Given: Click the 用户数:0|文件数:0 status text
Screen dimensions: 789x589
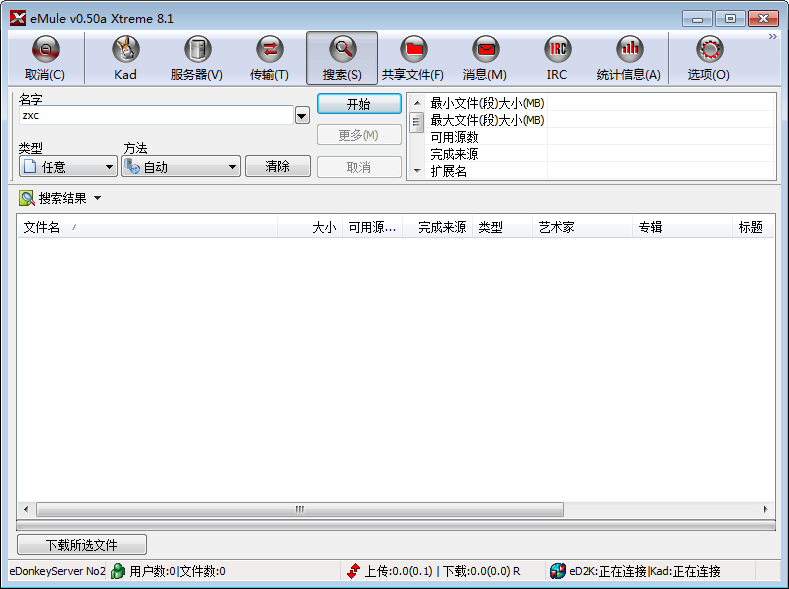Looking at the screenshot, I should 178,571.
